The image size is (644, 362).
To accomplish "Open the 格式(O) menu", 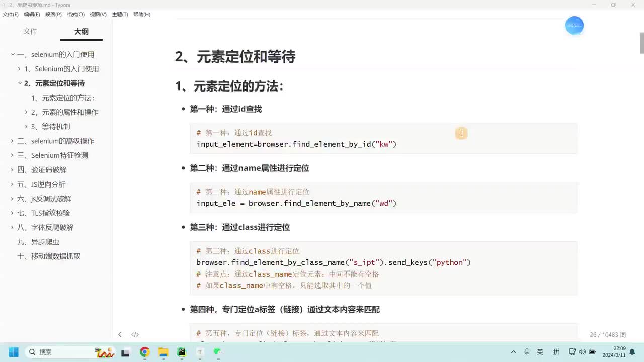I will pyautogui.click(x=75, y=14).
